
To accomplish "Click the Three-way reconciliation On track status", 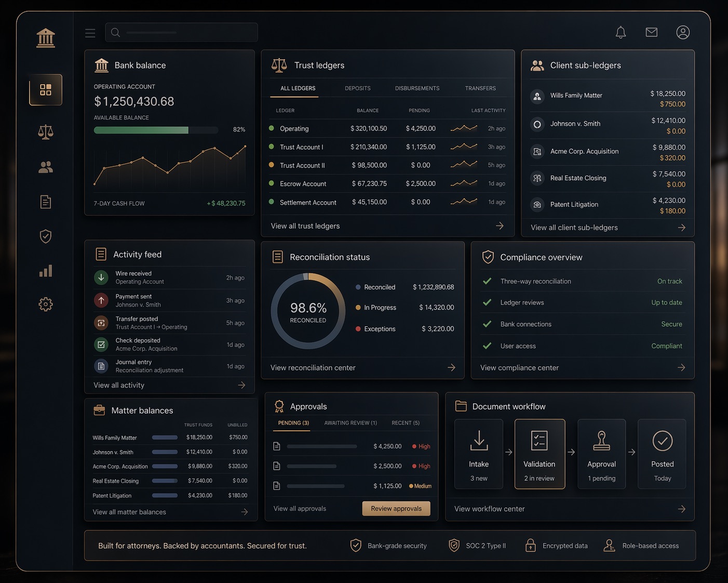I will coord(670,281).
